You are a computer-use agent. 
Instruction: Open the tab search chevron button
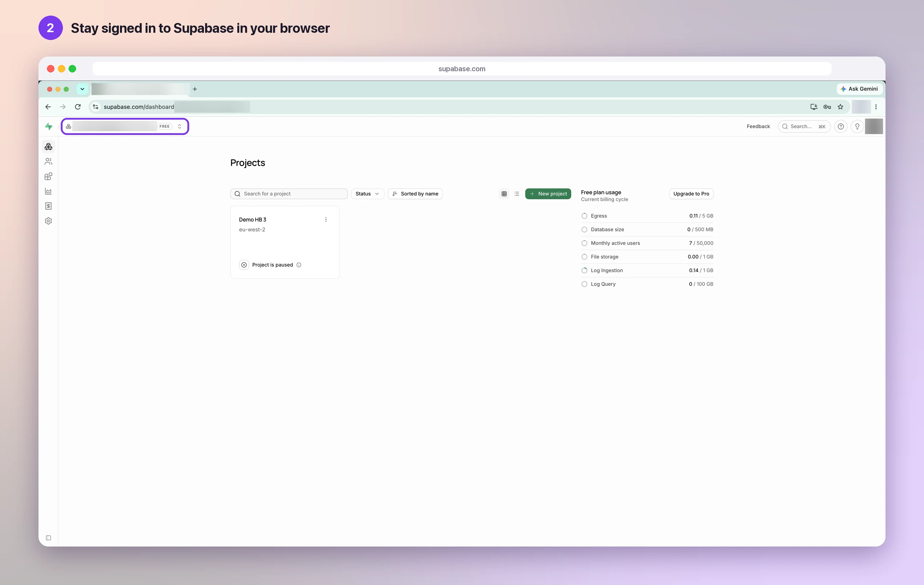82,89
